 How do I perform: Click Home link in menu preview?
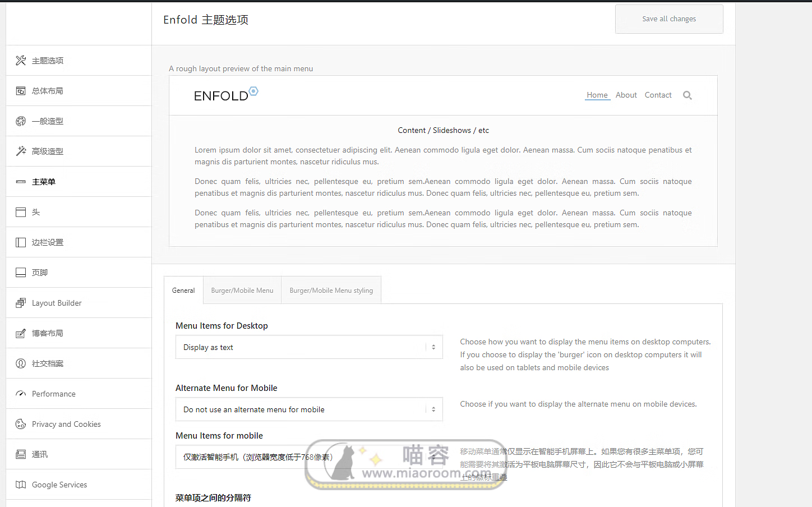pyautogui.click(x=597, y=95)
